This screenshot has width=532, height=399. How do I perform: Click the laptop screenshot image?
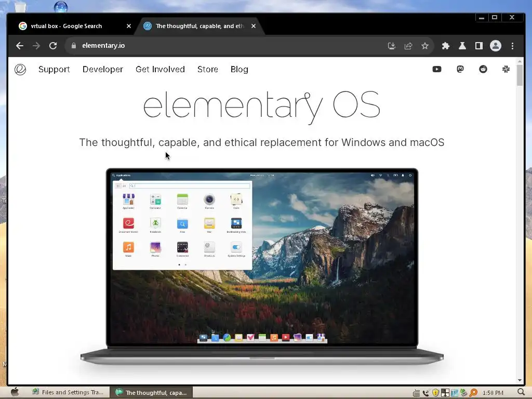point(262,267)
